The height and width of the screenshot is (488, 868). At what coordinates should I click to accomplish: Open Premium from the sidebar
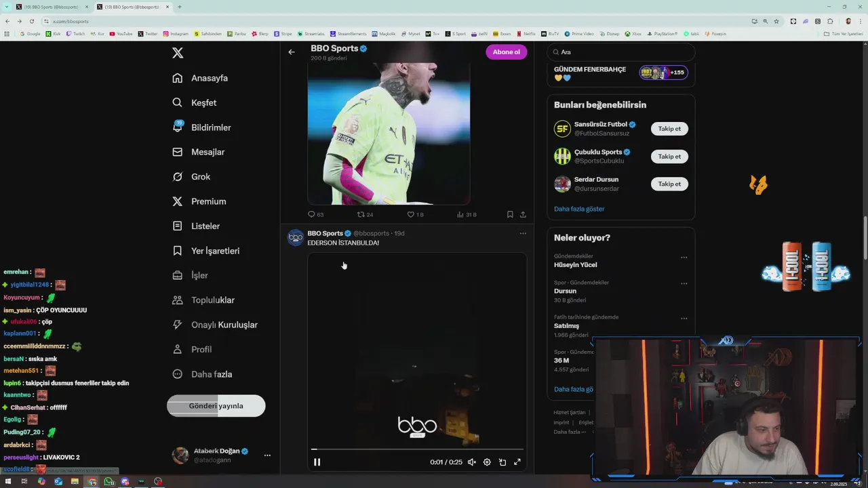click(199, 201)
